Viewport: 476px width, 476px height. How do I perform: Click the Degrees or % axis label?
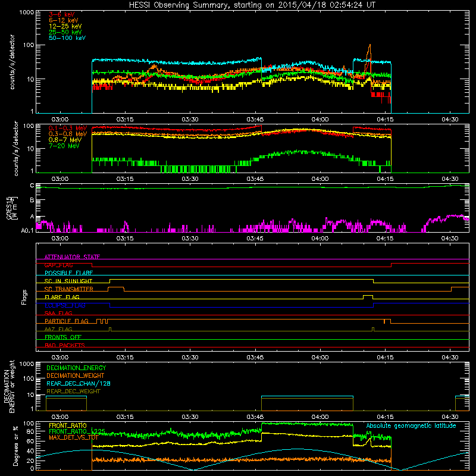point(15,446)
